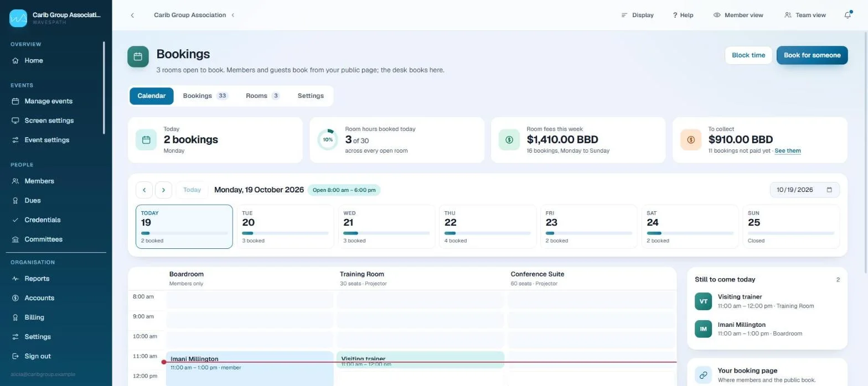Select the Calendar tab
The height and width of the screenshot is (386, 868).
(152, 96)
